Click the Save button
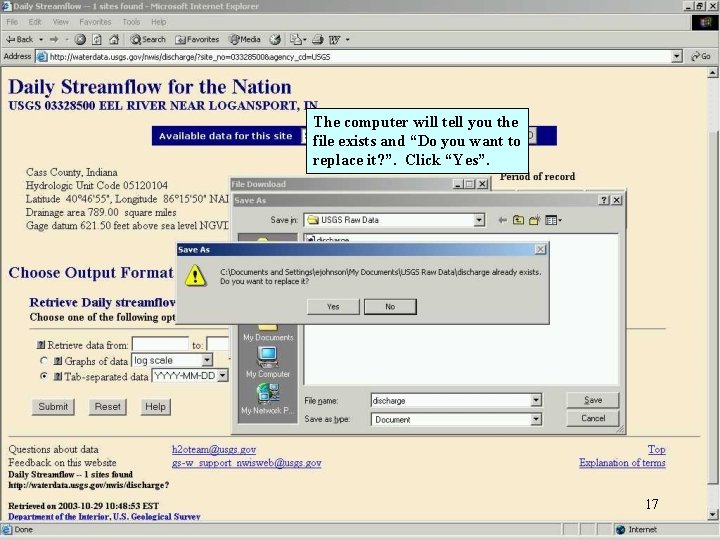Screen dimensions: 720x540 point(593,400)
